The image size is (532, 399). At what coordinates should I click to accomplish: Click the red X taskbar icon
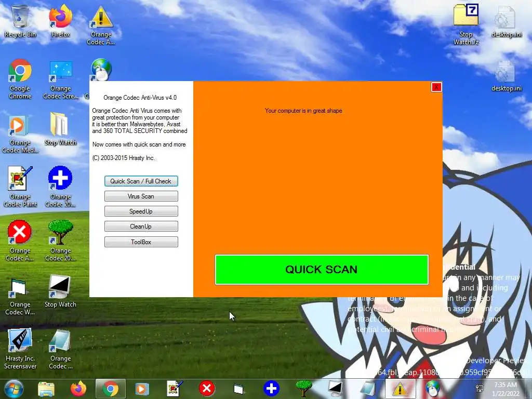pos(207,389)
